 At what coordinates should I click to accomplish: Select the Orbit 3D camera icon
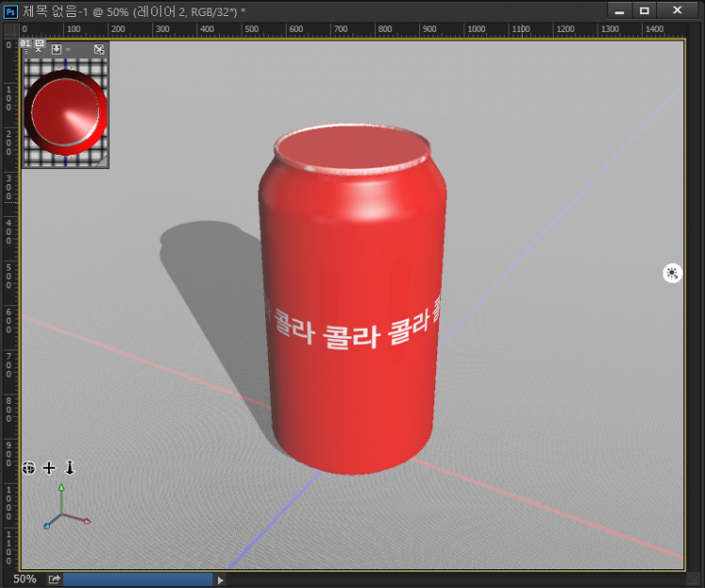(29, 468)
